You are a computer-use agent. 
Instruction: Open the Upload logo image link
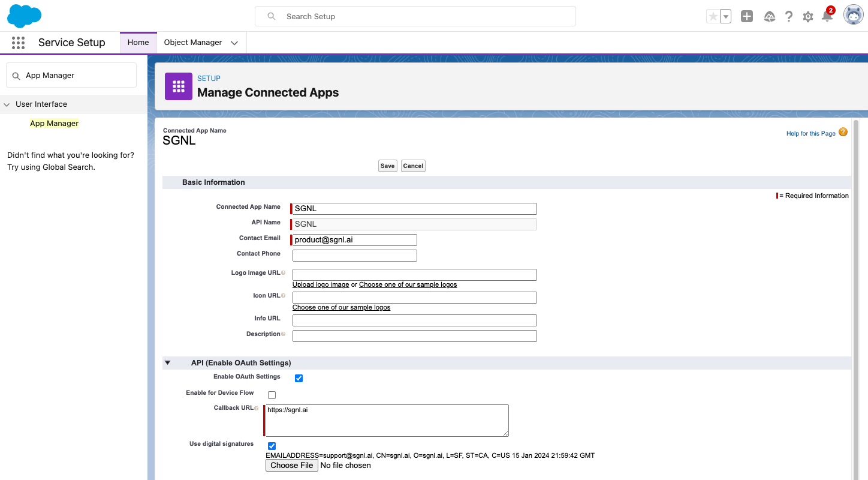[321, 284]
